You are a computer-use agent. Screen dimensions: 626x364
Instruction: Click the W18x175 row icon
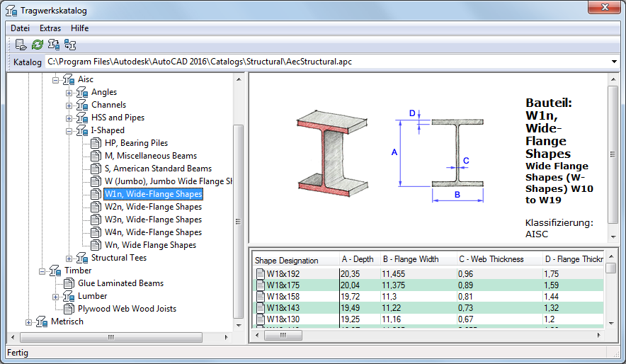261,285
